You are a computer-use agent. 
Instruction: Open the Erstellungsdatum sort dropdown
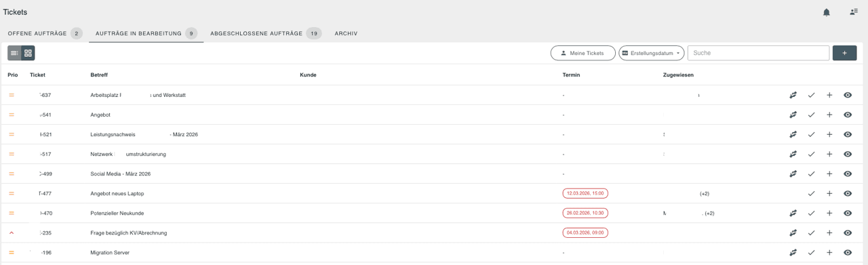click(x=651, y=53)
